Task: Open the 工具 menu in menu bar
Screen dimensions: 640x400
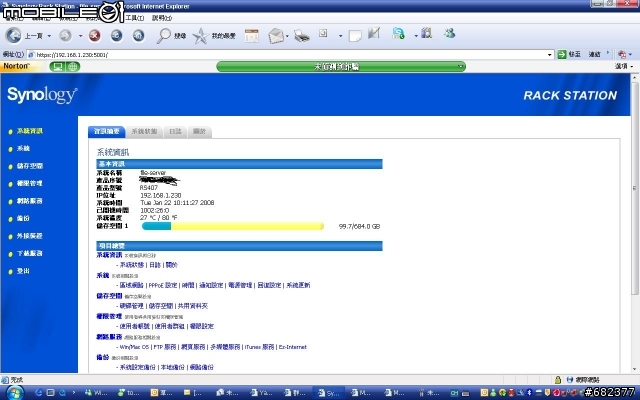Action: point(135,18)
